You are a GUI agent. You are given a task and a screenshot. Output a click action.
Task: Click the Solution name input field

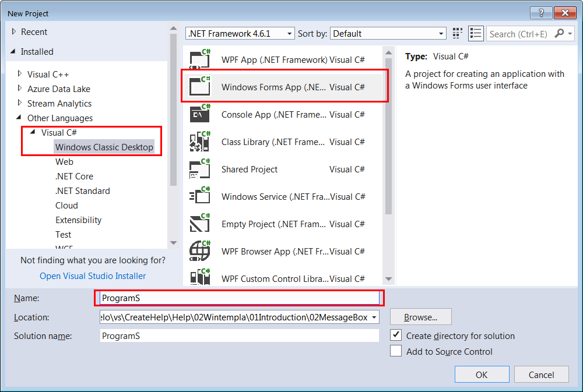tap(240, 336)
